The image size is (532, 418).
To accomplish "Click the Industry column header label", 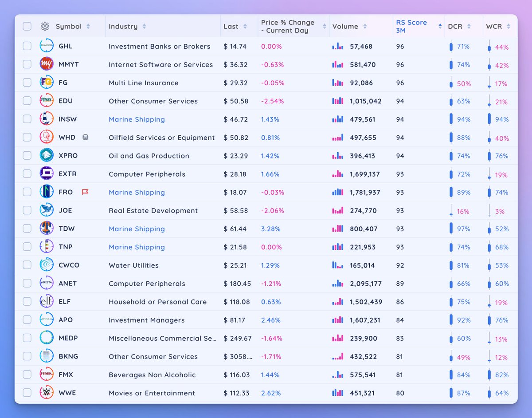I will pos(123,27).
